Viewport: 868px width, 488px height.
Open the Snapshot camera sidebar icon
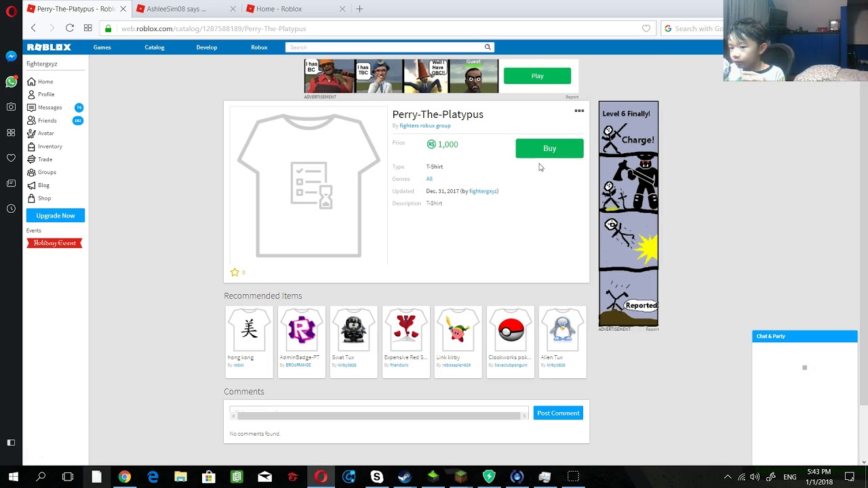click(11, 107)
